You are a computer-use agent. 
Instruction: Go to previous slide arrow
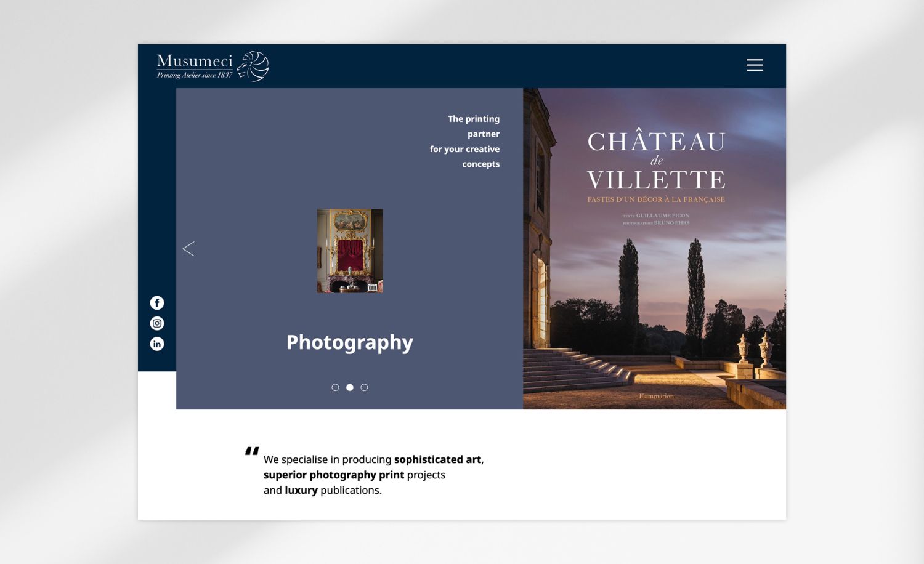188,249
